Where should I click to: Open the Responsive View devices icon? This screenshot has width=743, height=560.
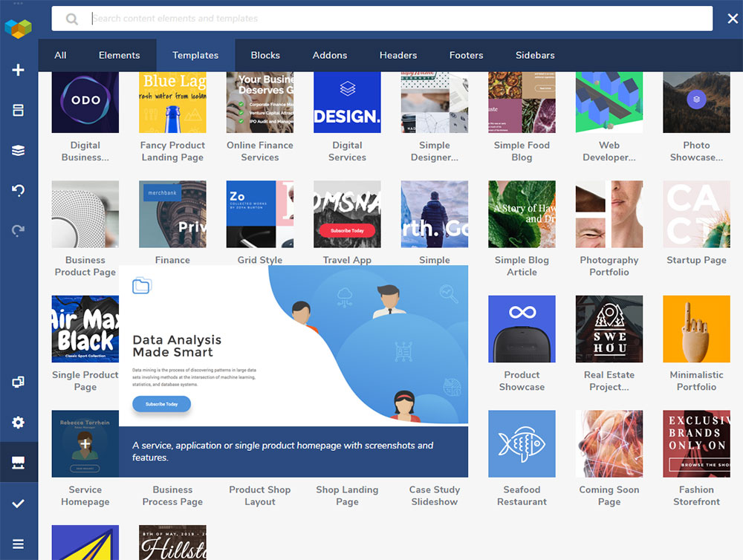[x=18, y=382]
